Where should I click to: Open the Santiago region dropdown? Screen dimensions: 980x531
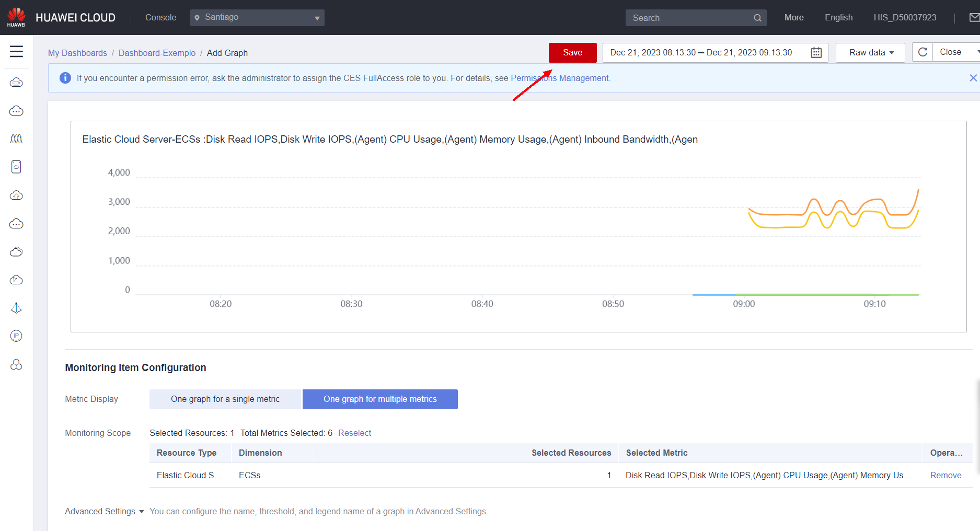[x=257, y=18]
